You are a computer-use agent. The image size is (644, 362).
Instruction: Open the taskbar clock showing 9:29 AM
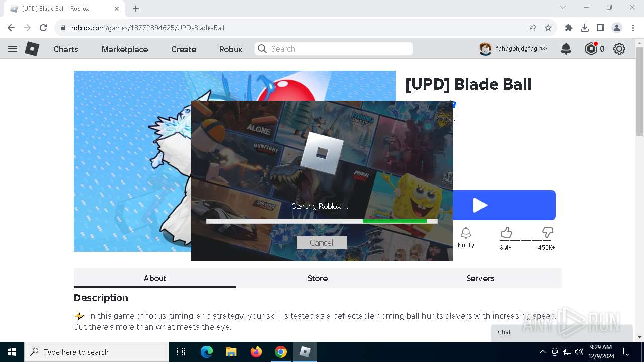[601, 352]
